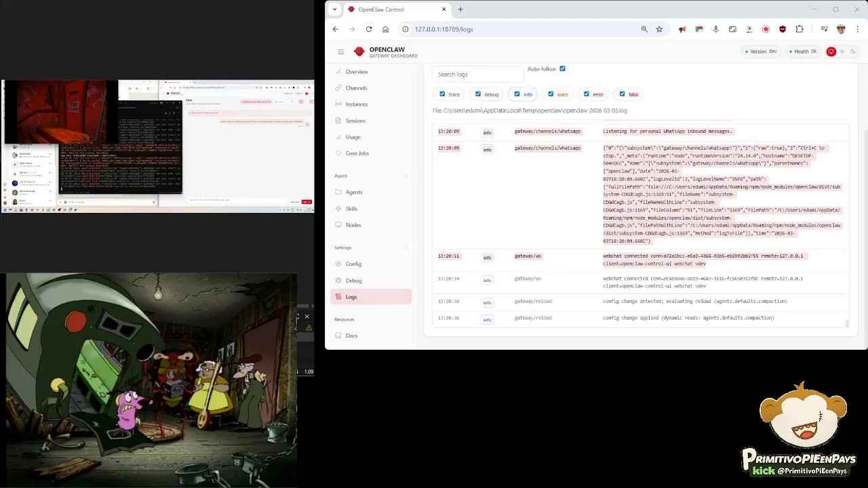
Task: Open the Instances radio icon
Action: click(x=339, y=104)
